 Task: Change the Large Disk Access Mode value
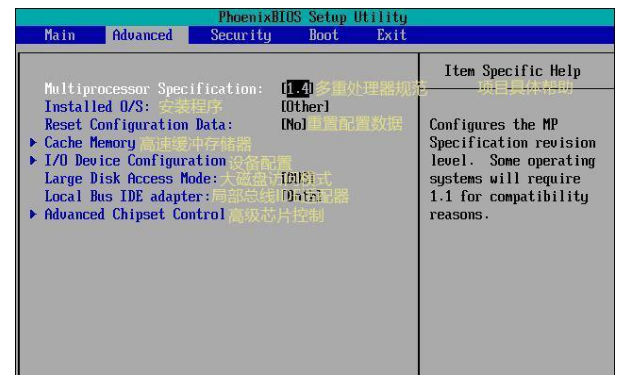point(298,179)
